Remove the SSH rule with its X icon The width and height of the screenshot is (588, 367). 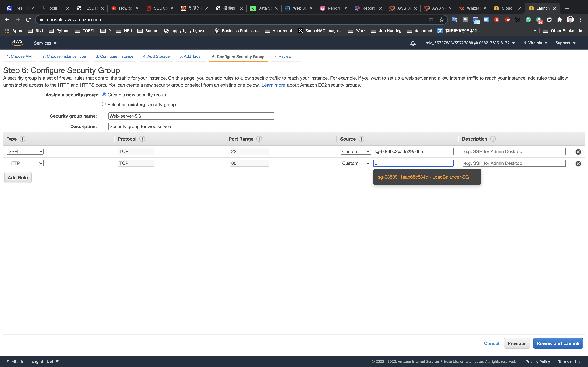(x=578, y=152)
